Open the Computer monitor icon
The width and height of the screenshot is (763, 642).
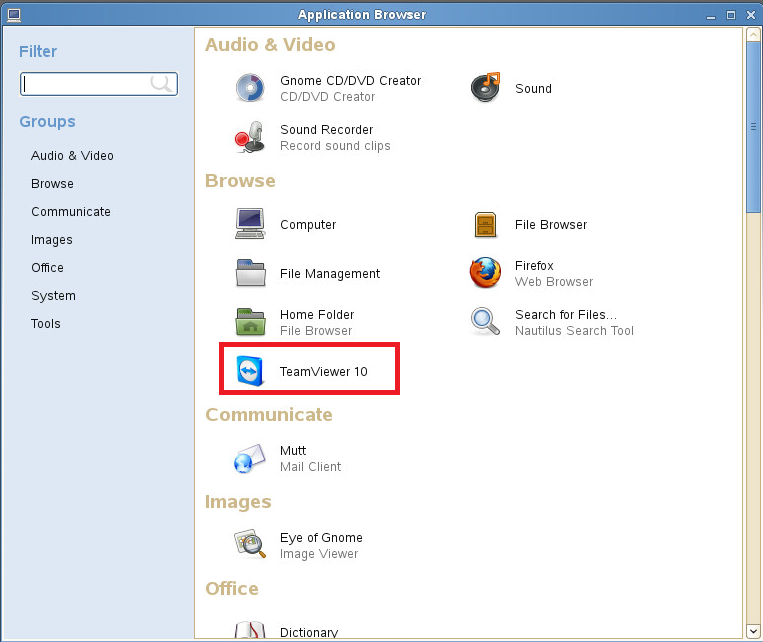(x=250, y=224)
